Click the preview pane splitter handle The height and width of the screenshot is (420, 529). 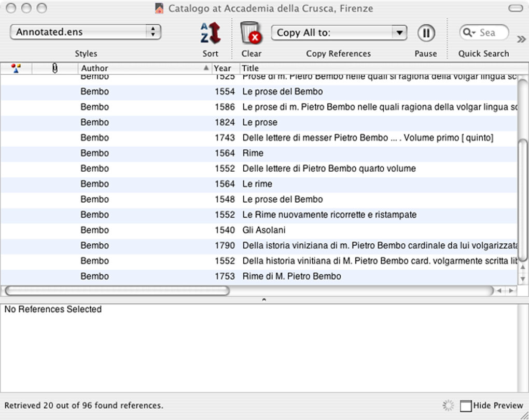tap(264, 300)
